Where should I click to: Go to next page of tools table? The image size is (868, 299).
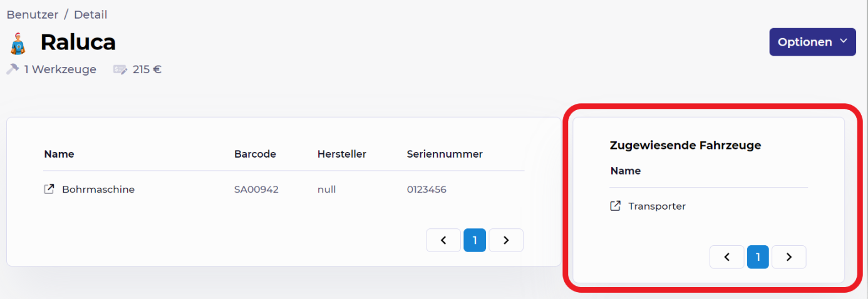[506, 240]
